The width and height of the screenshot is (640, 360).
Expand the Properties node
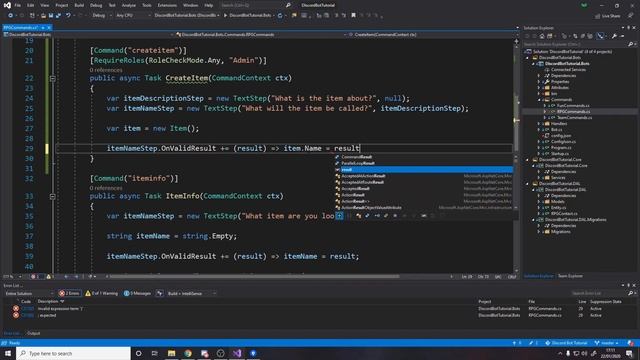(x=539, y=82)
